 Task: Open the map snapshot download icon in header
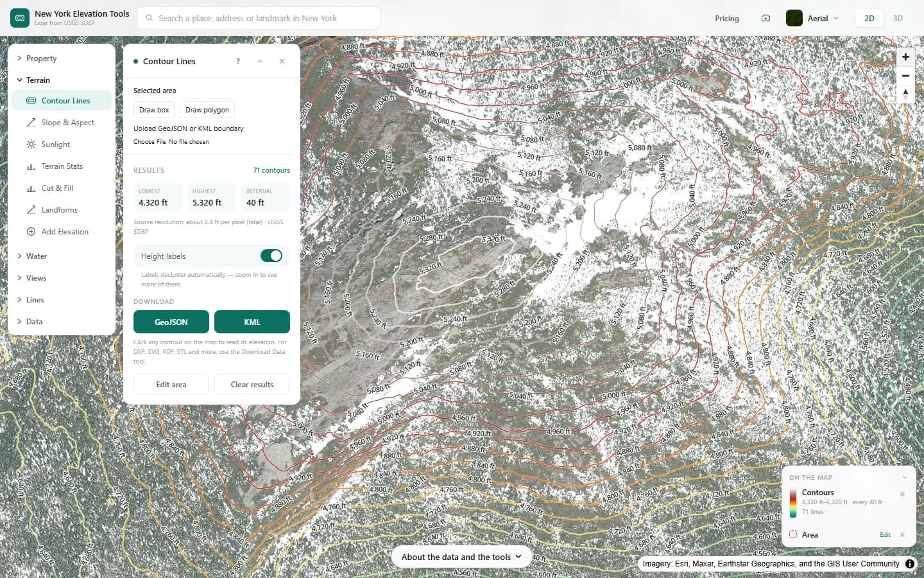(x=766, y=19)
